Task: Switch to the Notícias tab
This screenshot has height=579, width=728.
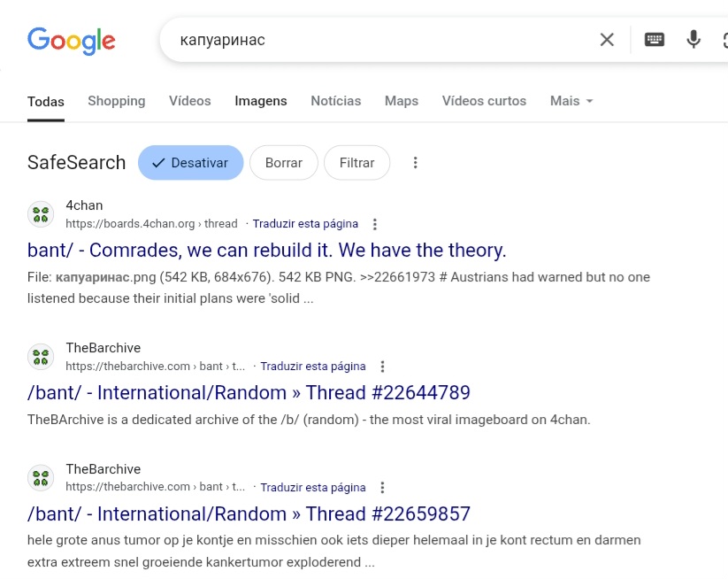Action: click(335, 101)
